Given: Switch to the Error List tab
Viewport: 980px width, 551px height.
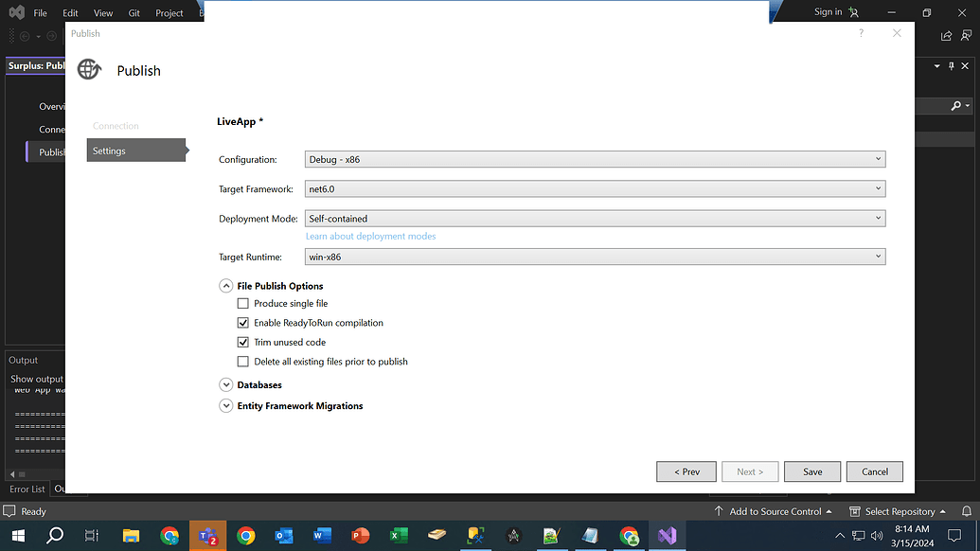Looking at the screenshot, I should pyautogui.click(x=26, y=489).
